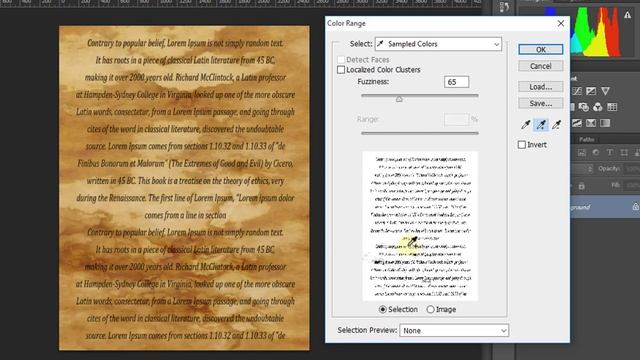The image size is (640, 360).
Task: Click the parchment document canvas
Action: point(184,188)
